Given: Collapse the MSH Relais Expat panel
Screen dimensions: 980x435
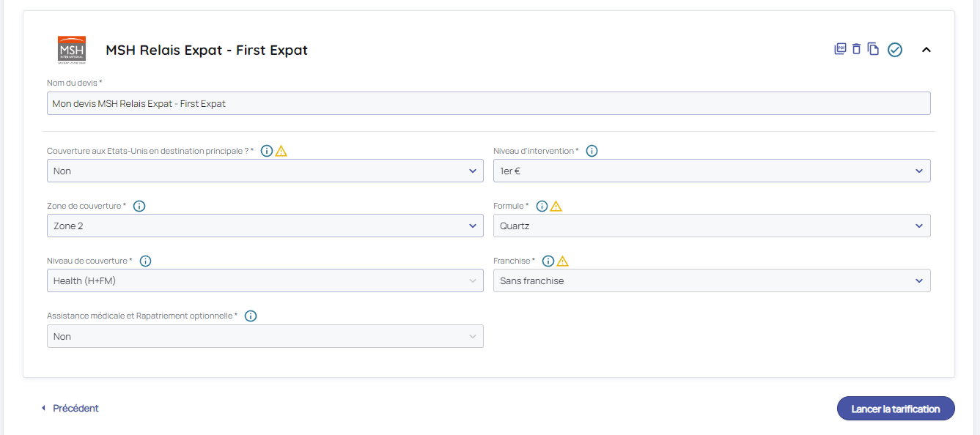Looking at the screenshot, I should [926, 50].
